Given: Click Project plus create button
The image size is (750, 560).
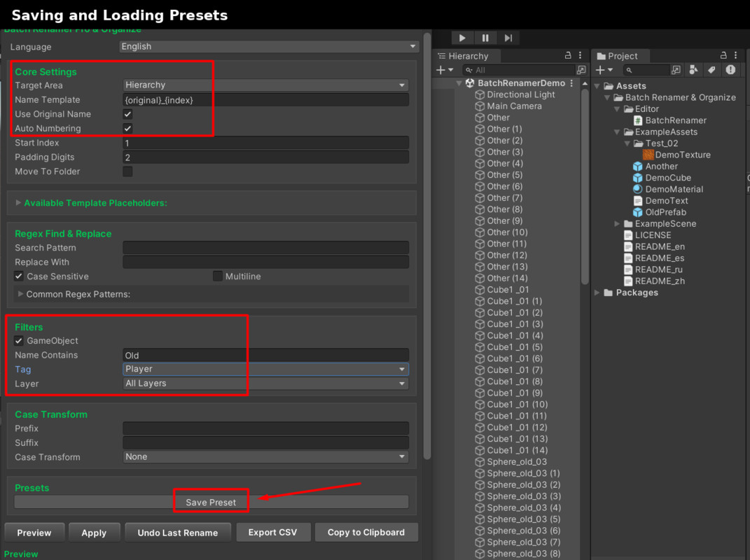Looking at the screenshot, I should click(x=604, y=70).
